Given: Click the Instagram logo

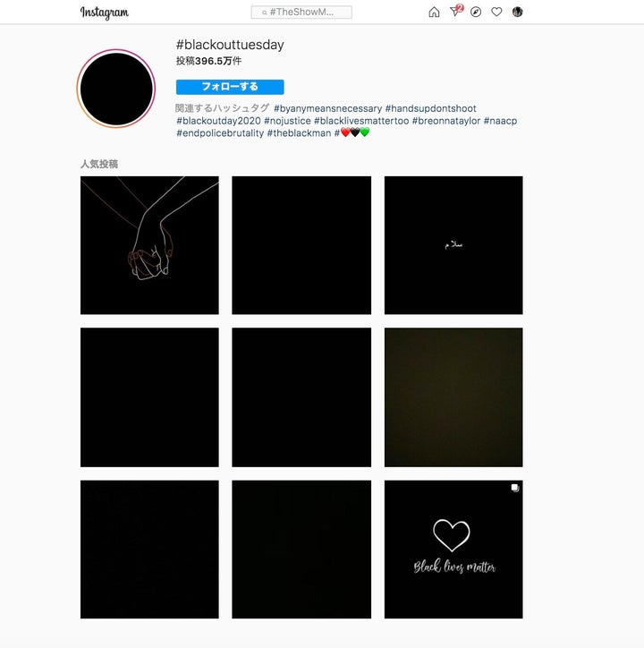Looking at the screenshot, I should click(x=104, y=13).
